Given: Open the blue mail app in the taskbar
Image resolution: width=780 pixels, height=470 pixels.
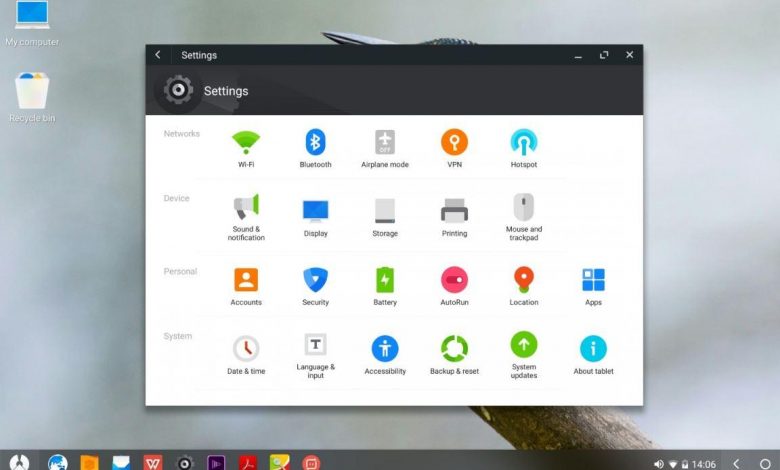Looking at the screenshot, I should click(121, 463).
